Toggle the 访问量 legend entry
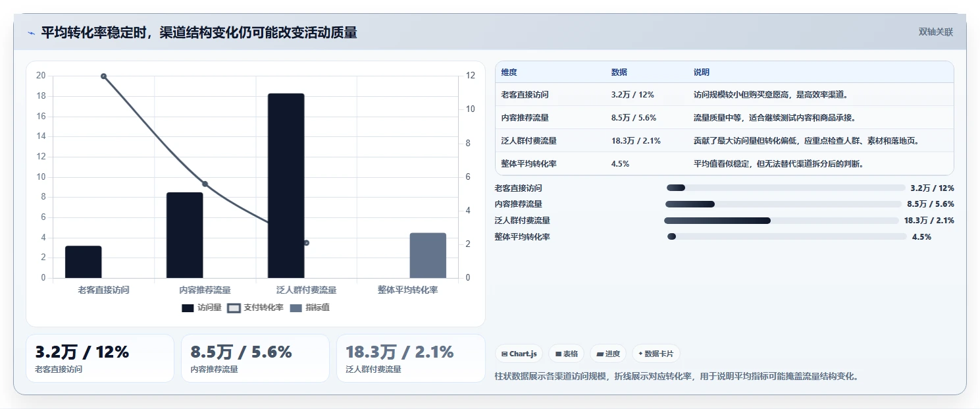Viewport: 980px width, 409px height. 201,308
